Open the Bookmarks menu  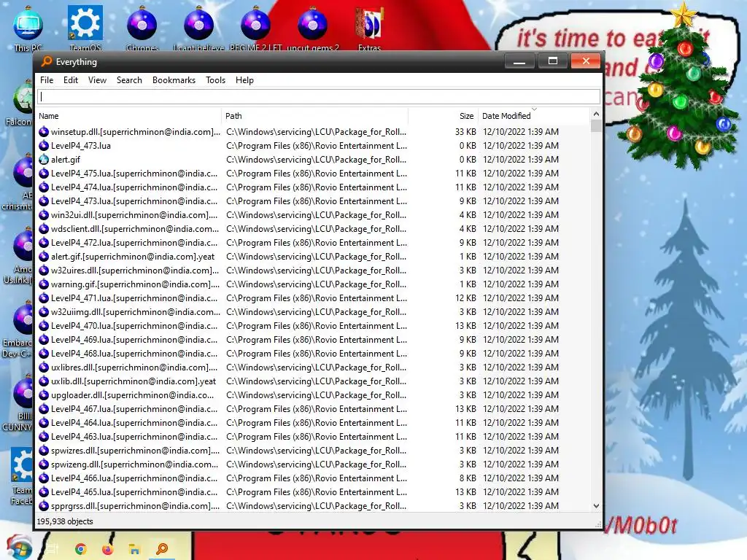(174, 80)
